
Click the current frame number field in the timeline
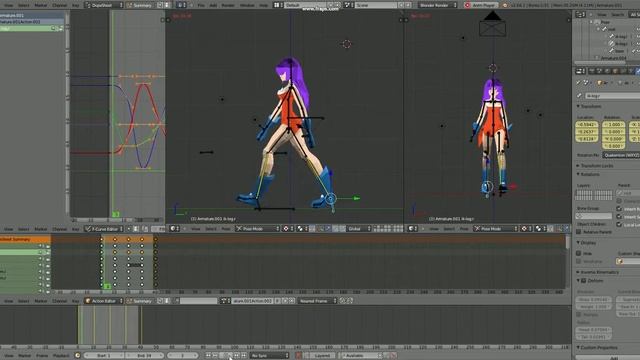(x=182, y=356)
